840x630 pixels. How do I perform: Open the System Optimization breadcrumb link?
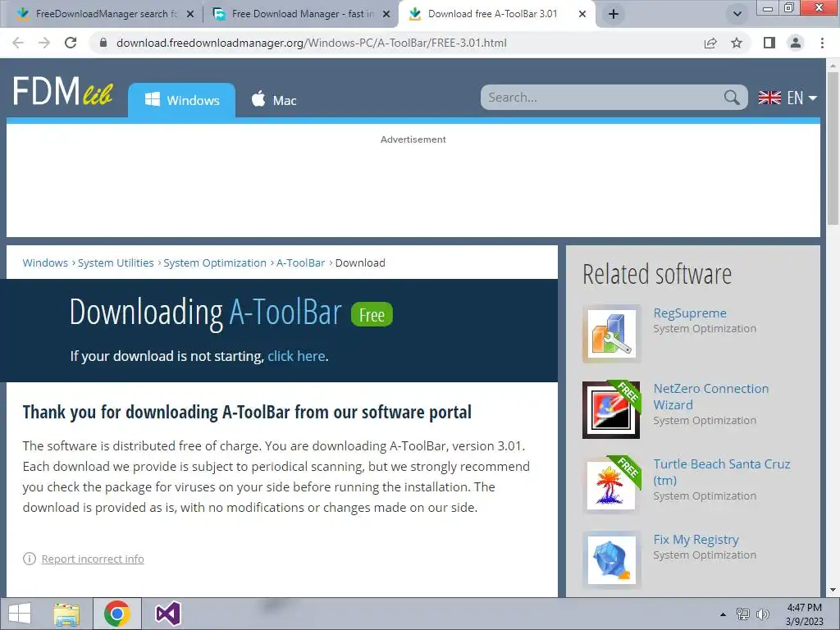coord(215,263)
